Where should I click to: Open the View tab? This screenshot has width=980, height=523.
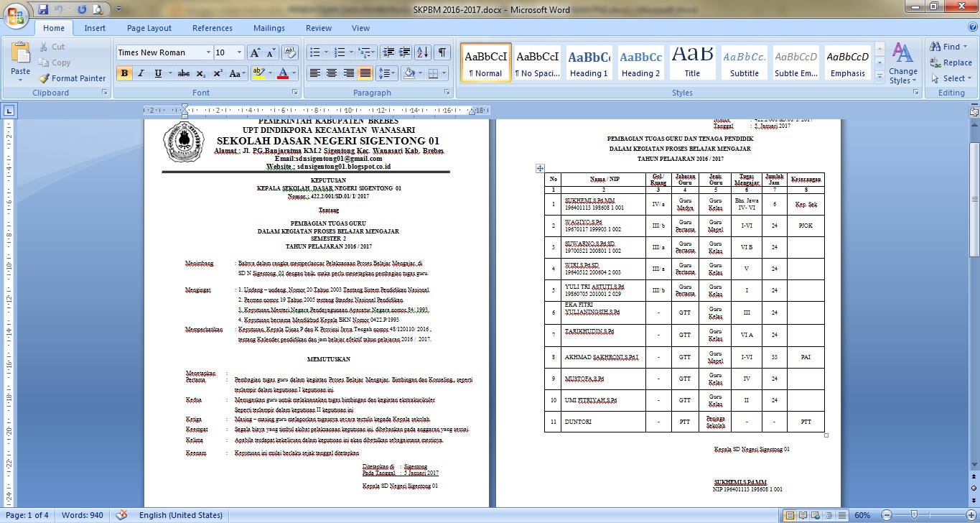(361, 28)
